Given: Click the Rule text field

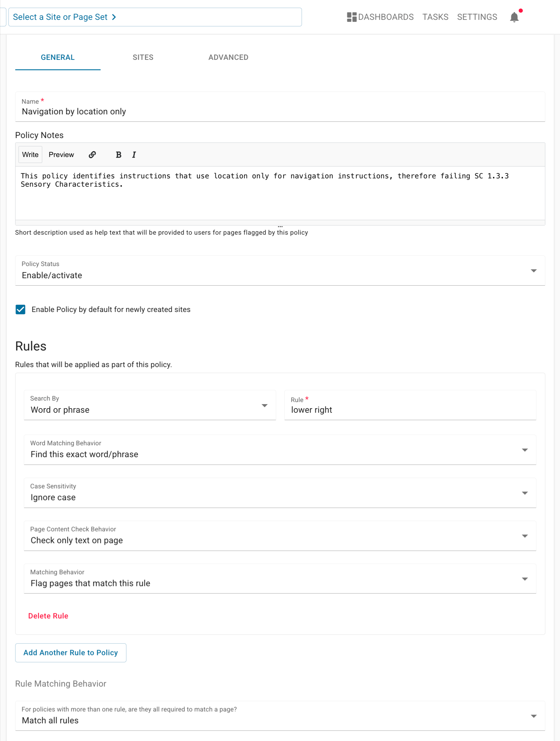Looking at the screenshot, I should pyautogui.click(x=410, y=410).
